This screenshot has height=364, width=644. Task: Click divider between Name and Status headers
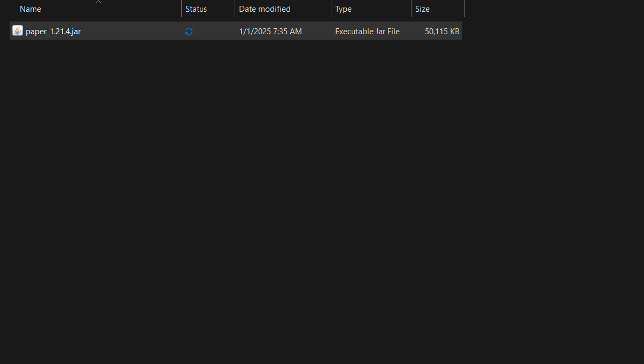[x=181, y=9]
